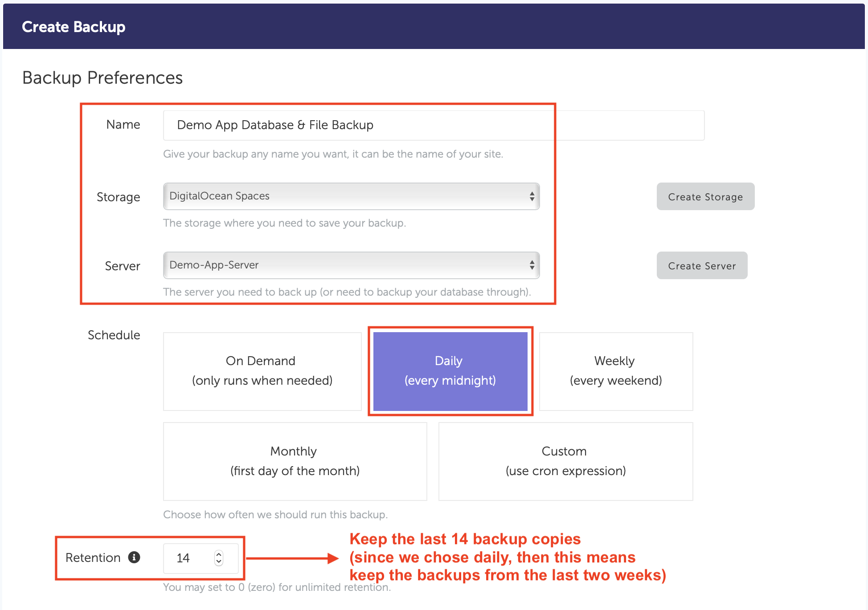
Task: Click the Create Storage button
Action: [x=705, y=196]
